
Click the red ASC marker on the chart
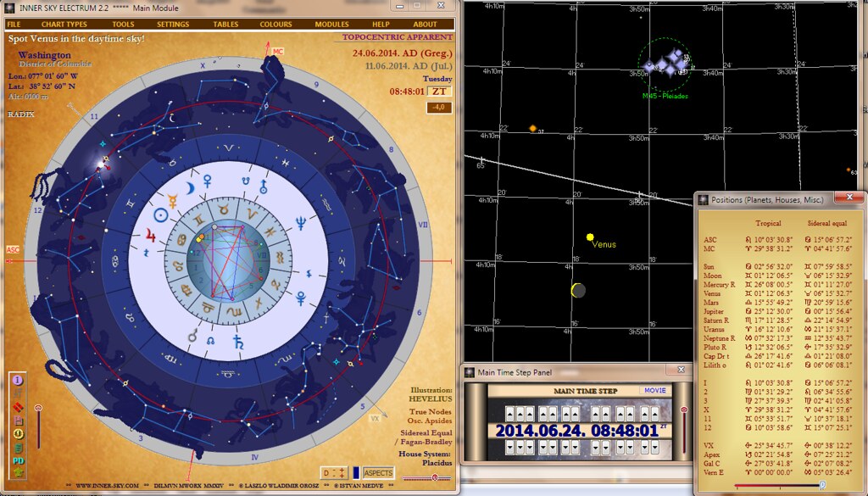pyautogui.click(x=13, y=250)
